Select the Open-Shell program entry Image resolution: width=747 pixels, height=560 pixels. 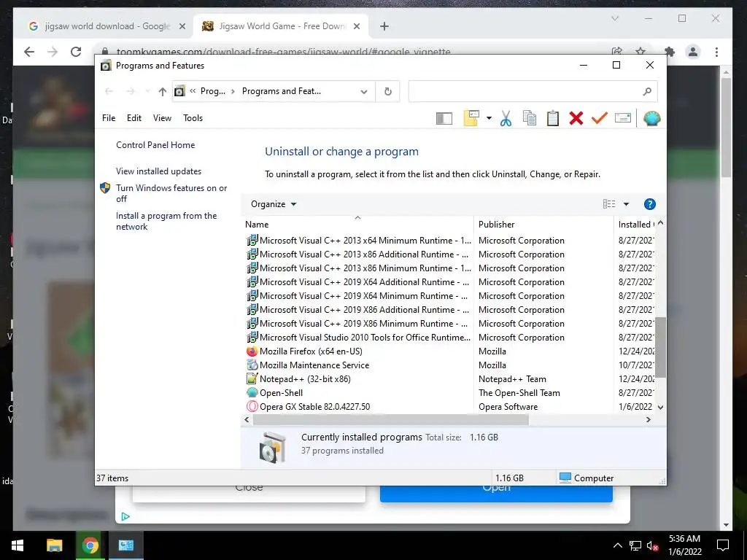pos(281,393)
